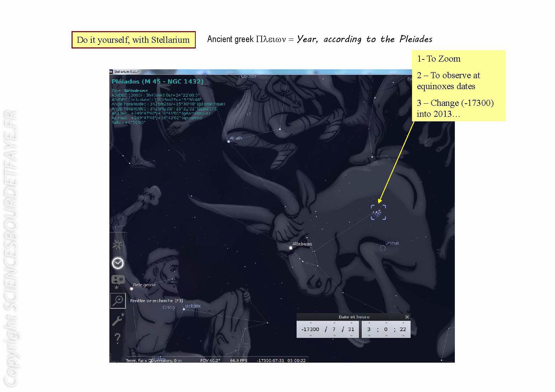Screen dimensions: 555x392
Task: Select the star Bellatrix
Action: coord(184,309)
